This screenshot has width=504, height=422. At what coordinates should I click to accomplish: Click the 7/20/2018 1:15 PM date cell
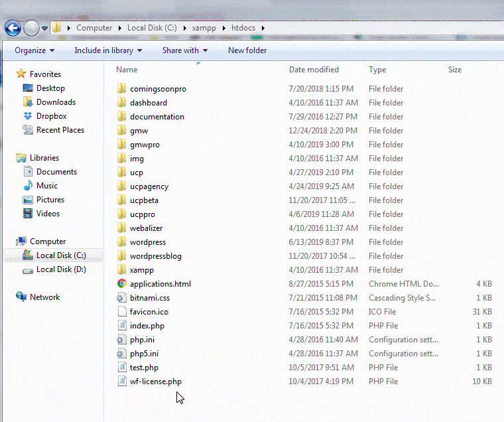click(x=321, y=89)
